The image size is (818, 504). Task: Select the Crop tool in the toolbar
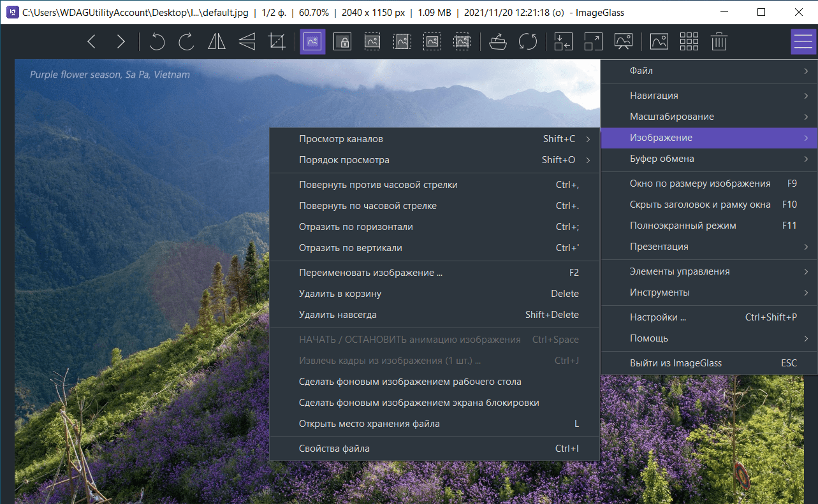pos(277,42)
